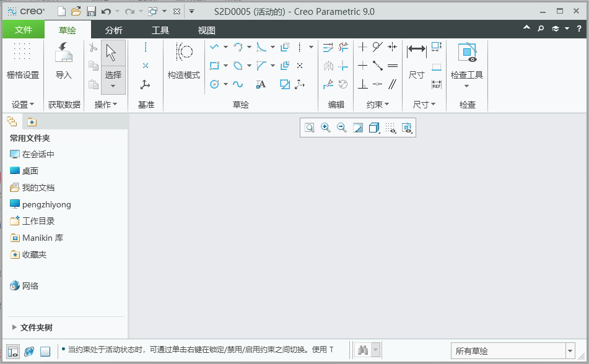The height and width of the screenshot is (364, 589).
Task: Click the Dimension tool in the 尺寸 group
Action: (x=416, y=50)
